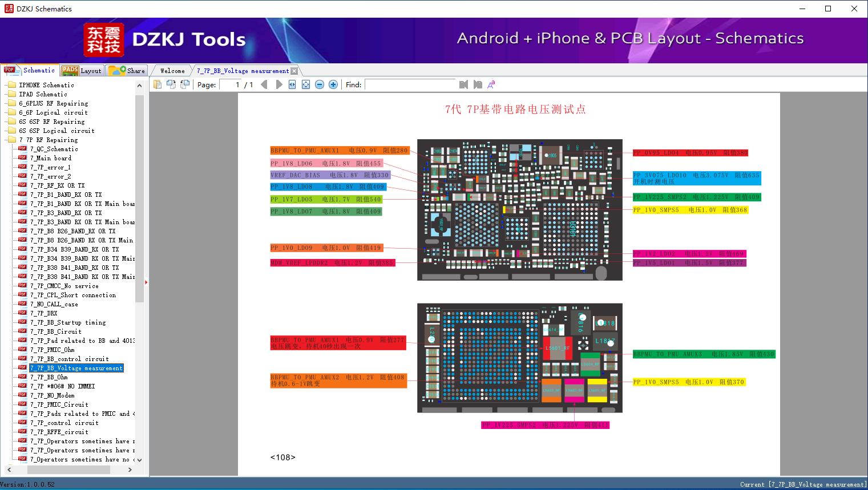The width and height of the screenshot is (868, 490).
Task: Open the 7_7P_NO_Modem file
Action: [52, 395]
